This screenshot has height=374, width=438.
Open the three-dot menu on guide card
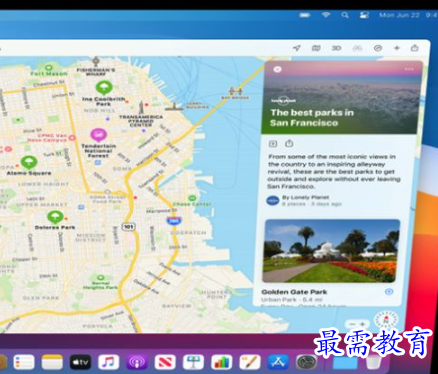tap(409, 69)
